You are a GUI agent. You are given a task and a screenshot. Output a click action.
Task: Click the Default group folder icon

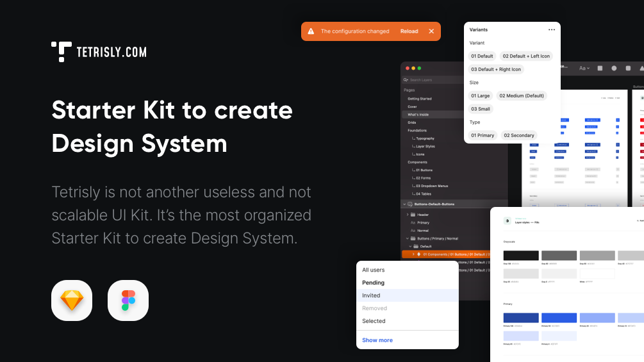(416, 246)
